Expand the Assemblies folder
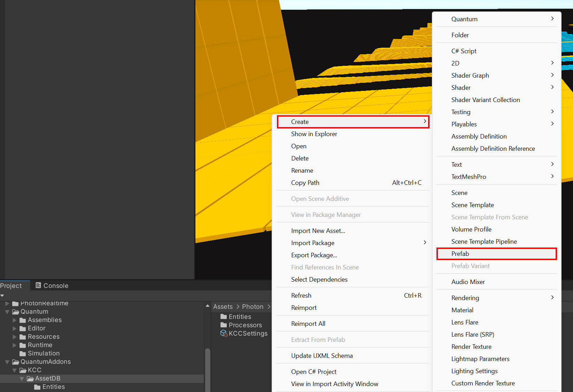573x392 pixels. pyautogui.click(x=15, y=320)
